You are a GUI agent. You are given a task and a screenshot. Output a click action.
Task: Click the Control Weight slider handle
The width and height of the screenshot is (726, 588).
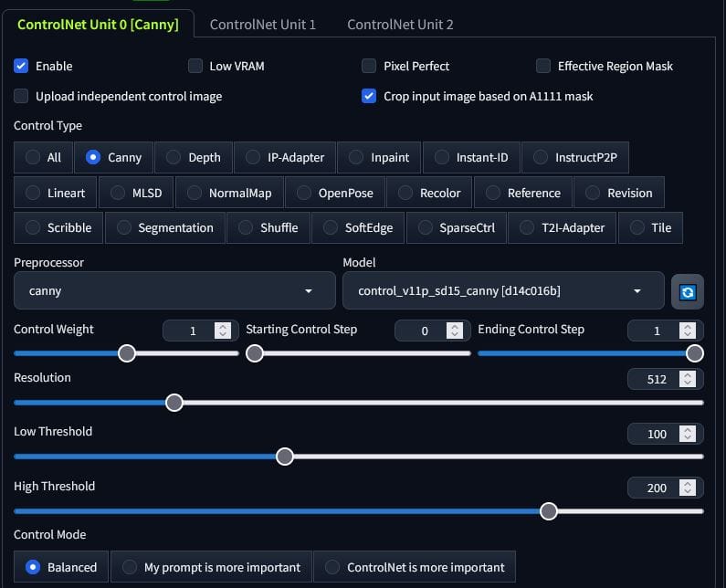(126, 353)
